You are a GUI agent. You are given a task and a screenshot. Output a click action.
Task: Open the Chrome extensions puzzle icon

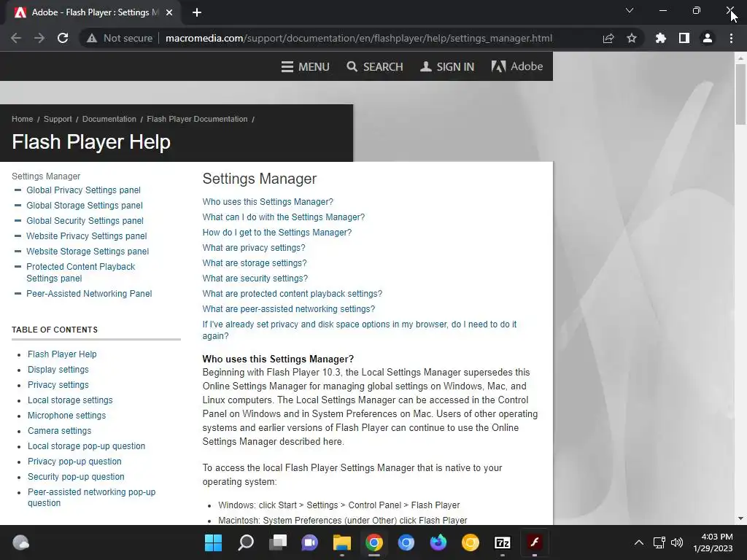point(661,38)
